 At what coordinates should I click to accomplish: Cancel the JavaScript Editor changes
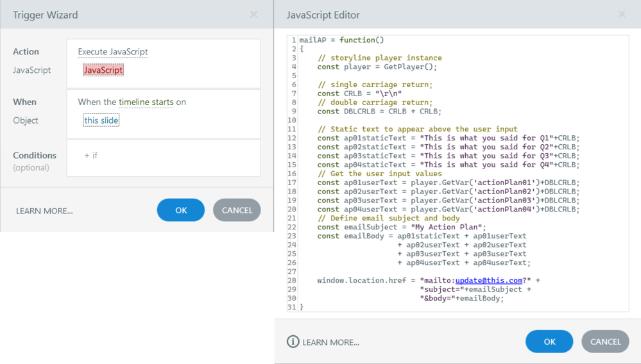pos(604,342)
